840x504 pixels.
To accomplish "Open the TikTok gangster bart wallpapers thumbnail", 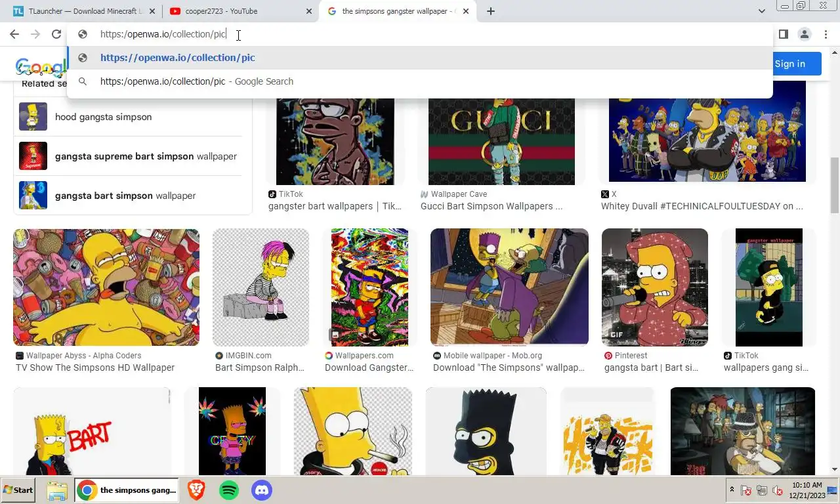I will click(x=335, y=133).
